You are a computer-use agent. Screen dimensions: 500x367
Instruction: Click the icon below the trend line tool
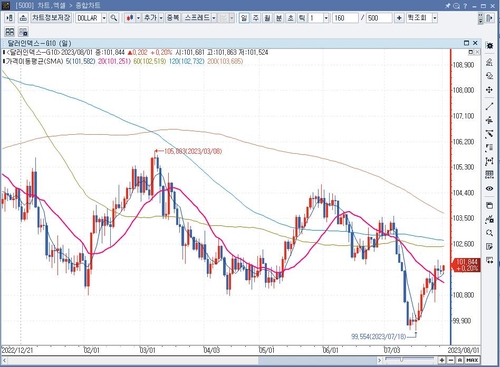point(489,120)
